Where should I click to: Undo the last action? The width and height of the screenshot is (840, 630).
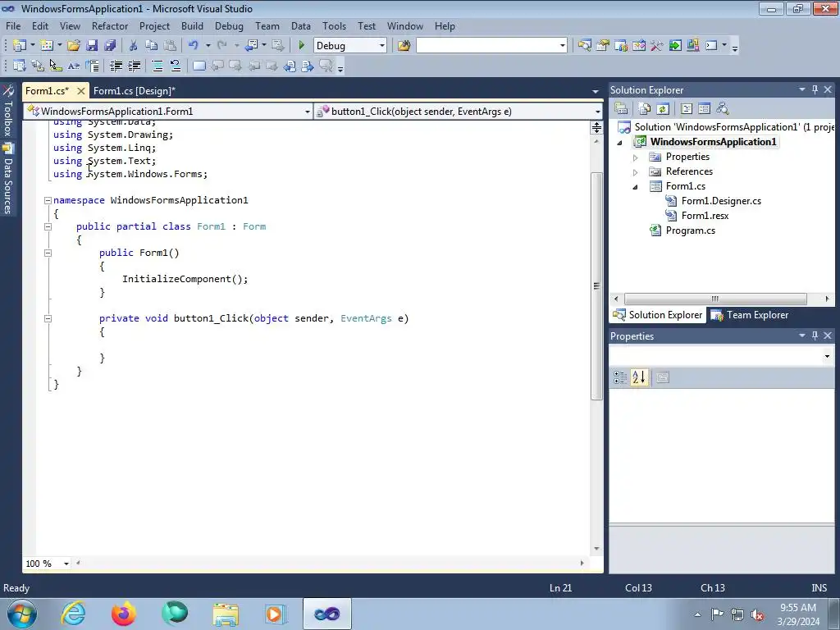click(x=194, y=46)
